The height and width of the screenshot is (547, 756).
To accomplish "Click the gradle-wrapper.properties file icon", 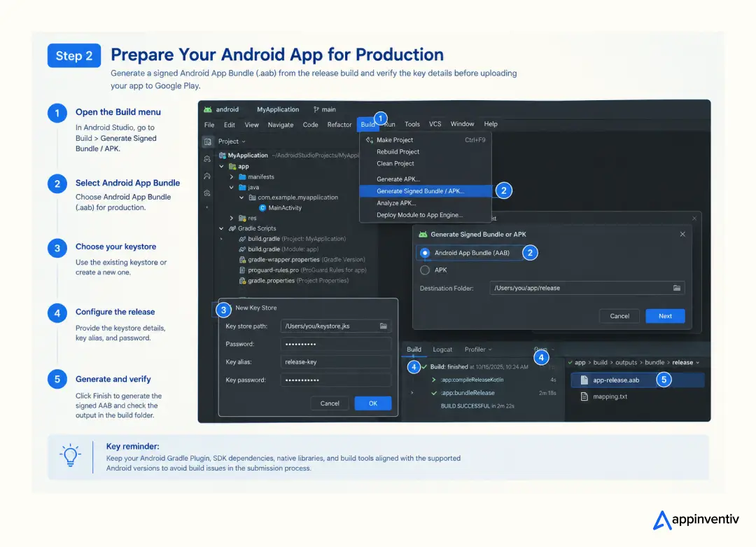I will (242, 260).
